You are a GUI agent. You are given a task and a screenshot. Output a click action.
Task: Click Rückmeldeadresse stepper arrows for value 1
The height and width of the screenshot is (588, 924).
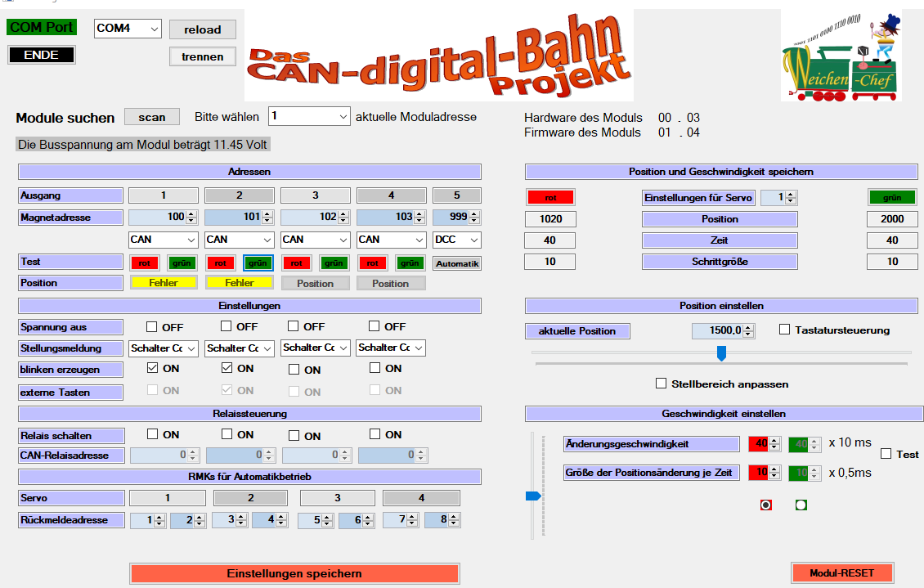click(x=159, y=520)
